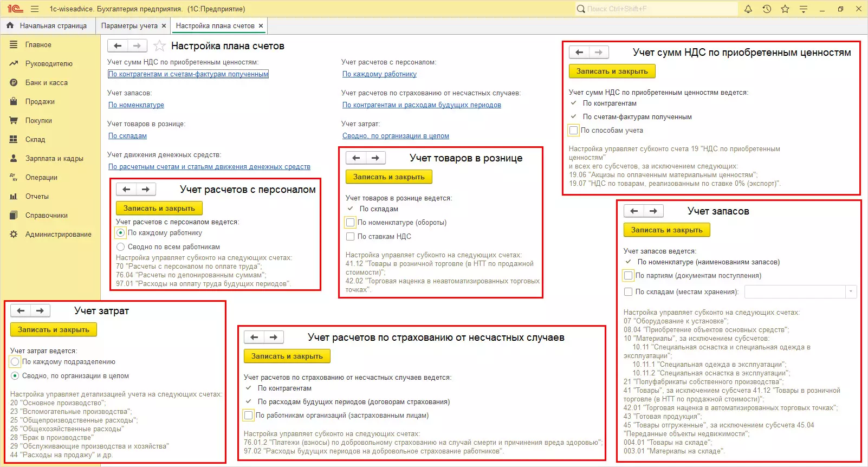Select По каждому работнику radio button
The image size is (868, 467).
tap(120, 232)
